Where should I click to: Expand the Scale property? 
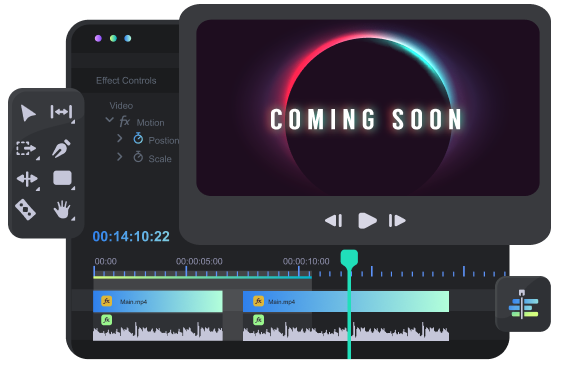119,157
